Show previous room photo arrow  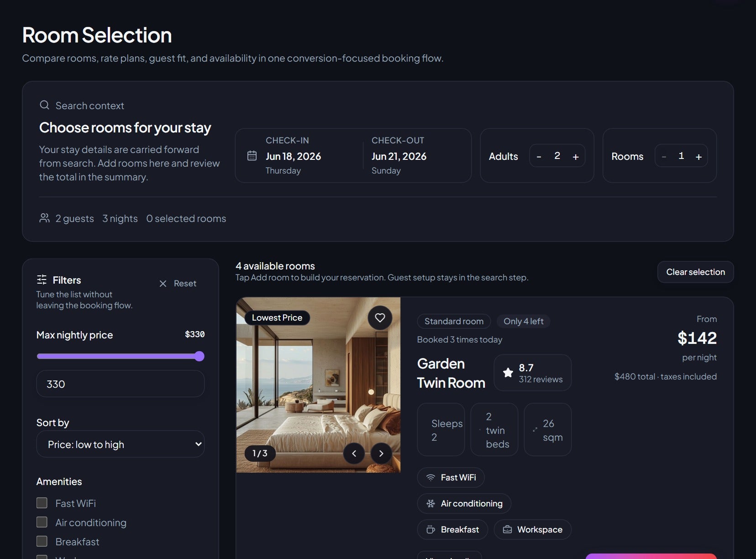pyautogui.click(x=354, y=454)
